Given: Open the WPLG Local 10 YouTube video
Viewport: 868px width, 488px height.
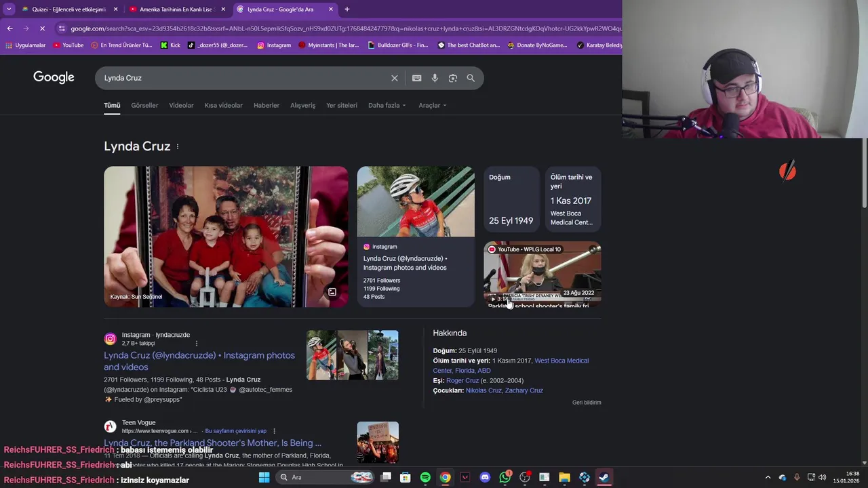Looking at the screenshot, I should tap(542, 274).
